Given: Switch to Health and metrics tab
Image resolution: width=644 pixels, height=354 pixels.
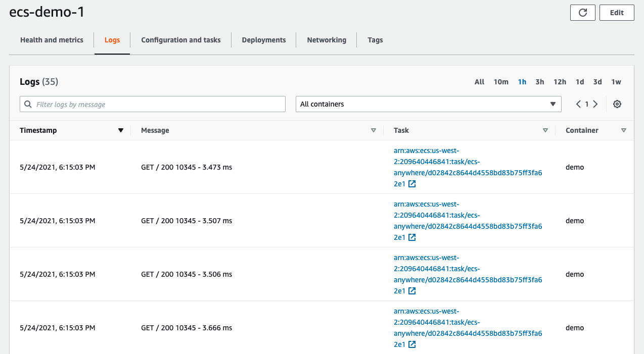Looking at the screenshot, I should pyautogui.click(x=52, y=40).
